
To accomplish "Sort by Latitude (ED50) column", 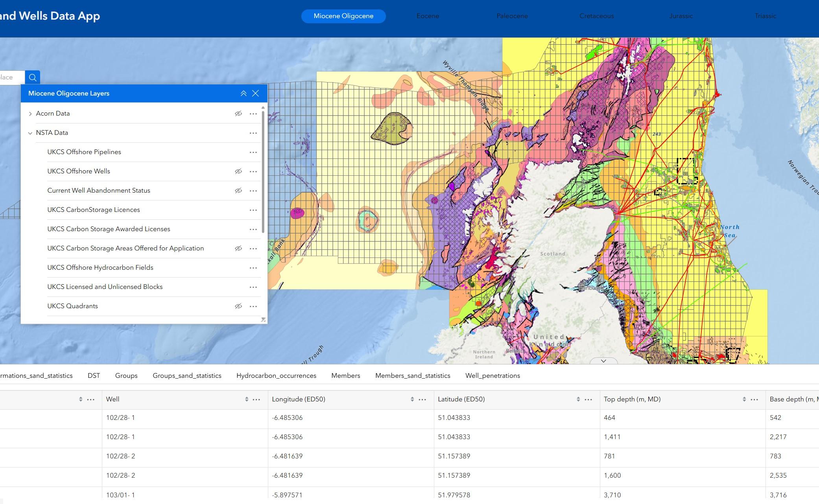I will pyautogui.click(x=578, y=399).
